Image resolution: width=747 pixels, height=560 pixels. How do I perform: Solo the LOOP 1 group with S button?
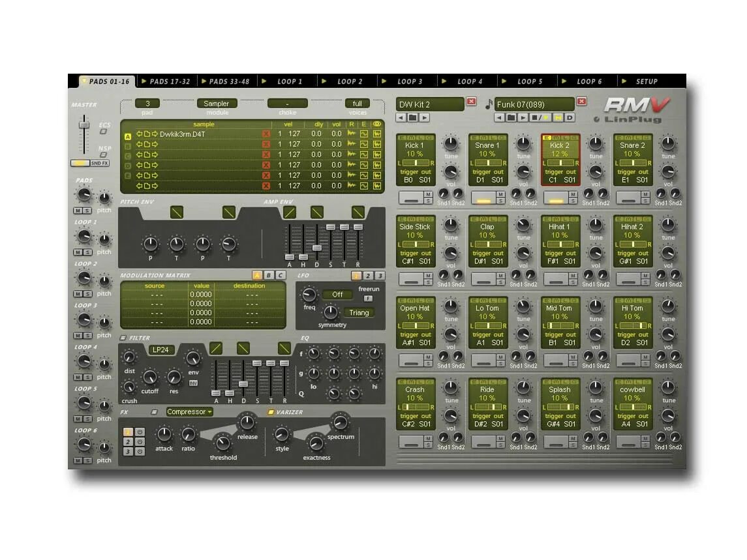click(x=87, y=252)
